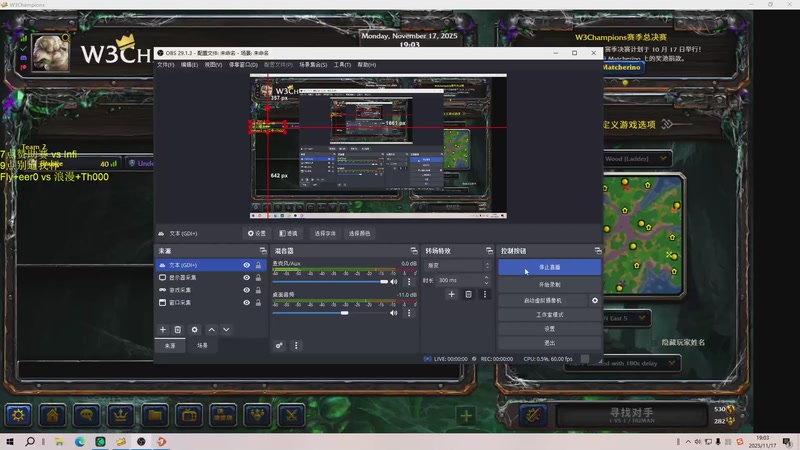Adjust the 300 ms duration stepper
This screenshot has width=800, height=450.
486,280
